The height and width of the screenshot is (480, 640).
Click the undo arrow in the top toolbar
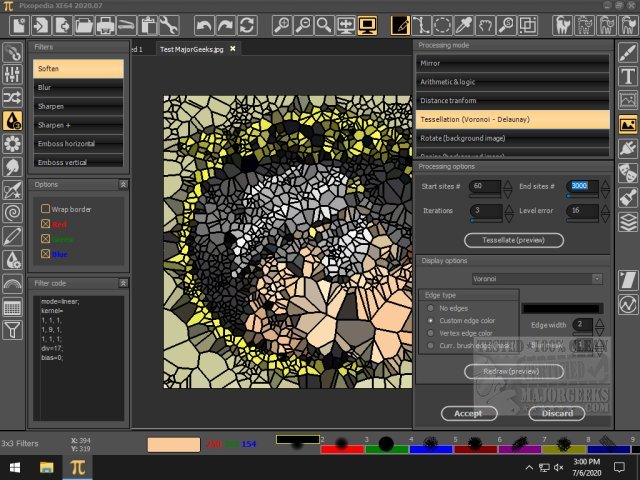pos(204,24)
